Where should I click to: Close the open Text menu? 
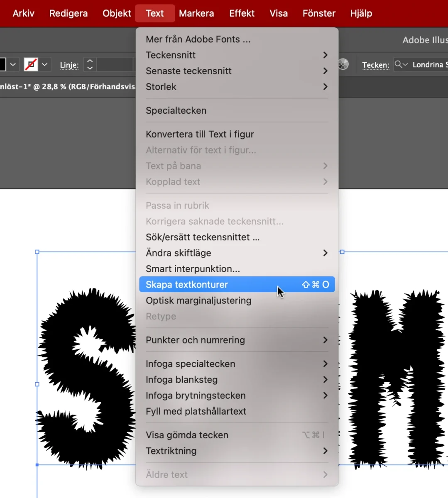(155, 13)
